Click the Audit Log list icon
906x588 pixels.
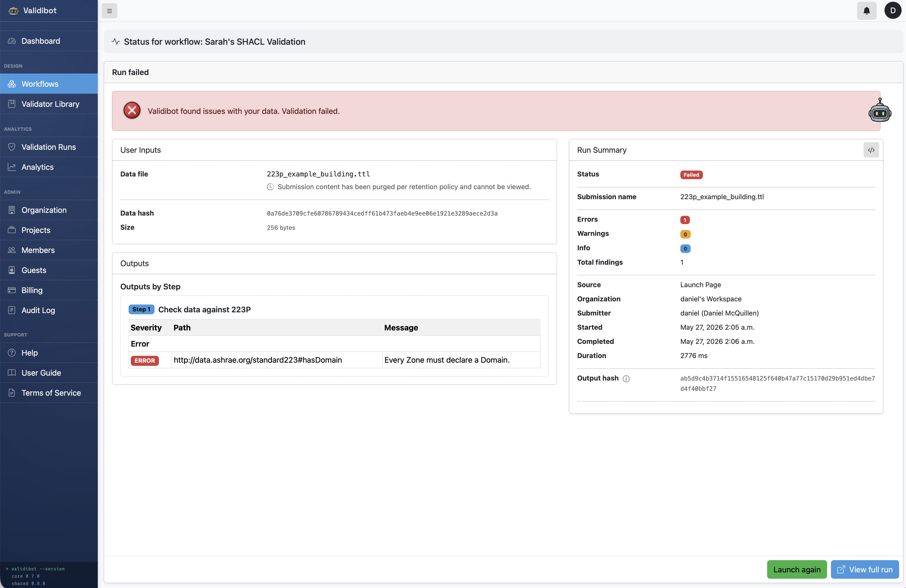(12, 310)
